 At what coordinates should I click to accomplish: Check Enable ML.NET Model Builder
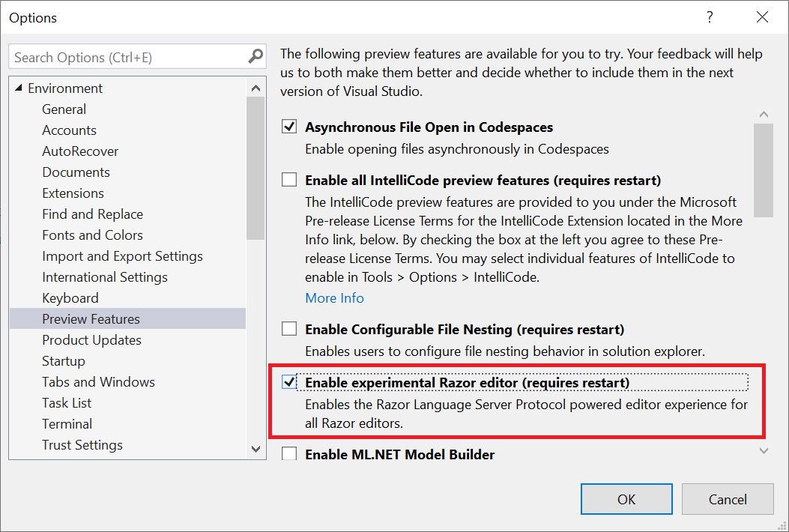[288, 454]
